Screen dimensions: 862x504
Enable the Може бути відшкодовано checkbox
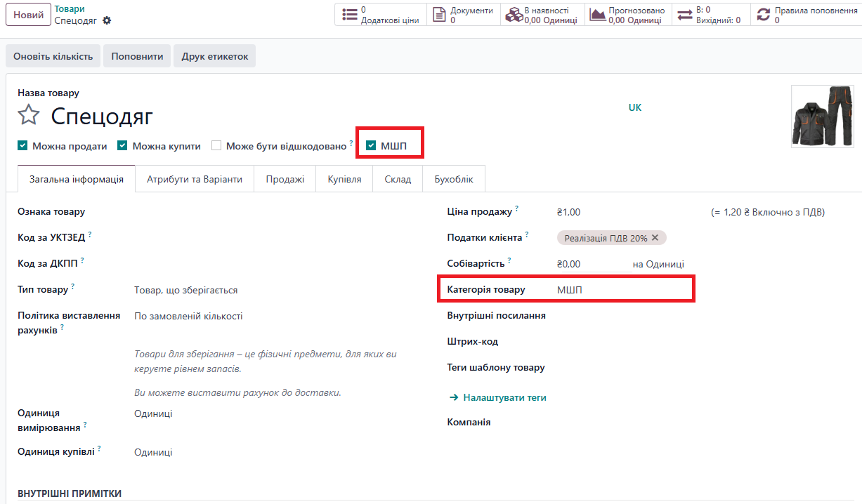tap(216, 146)
